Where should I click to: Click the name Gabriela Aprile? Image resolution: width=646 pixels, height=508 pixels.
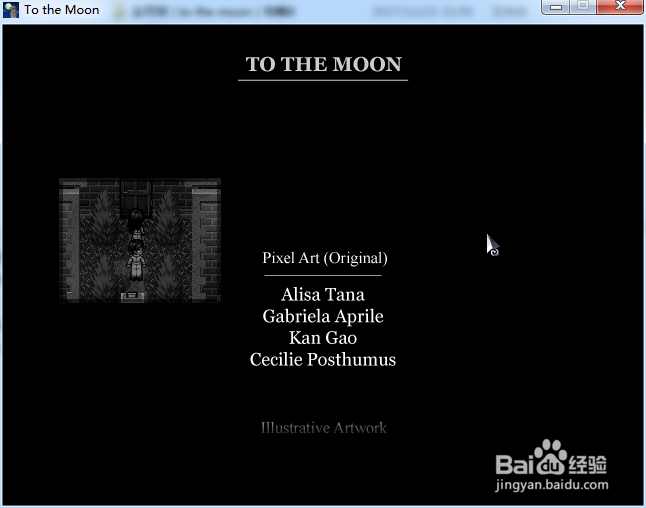[x=323, y=316]
